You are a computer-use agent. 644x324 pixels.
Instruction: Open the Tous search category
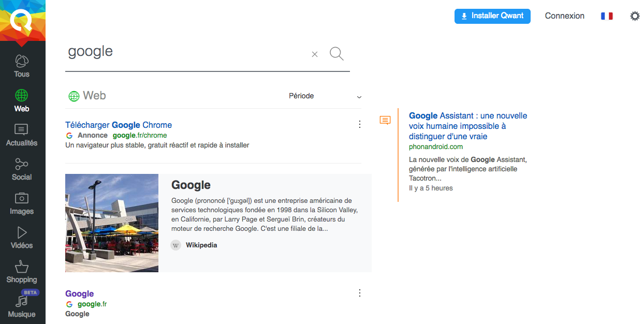pos(22,66)
